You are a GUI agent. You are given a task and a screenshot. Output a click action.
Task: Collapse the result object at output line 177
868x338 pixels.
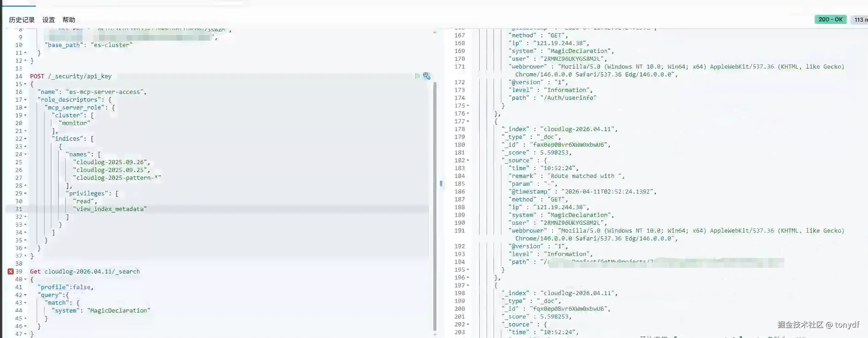coord(468,121)
